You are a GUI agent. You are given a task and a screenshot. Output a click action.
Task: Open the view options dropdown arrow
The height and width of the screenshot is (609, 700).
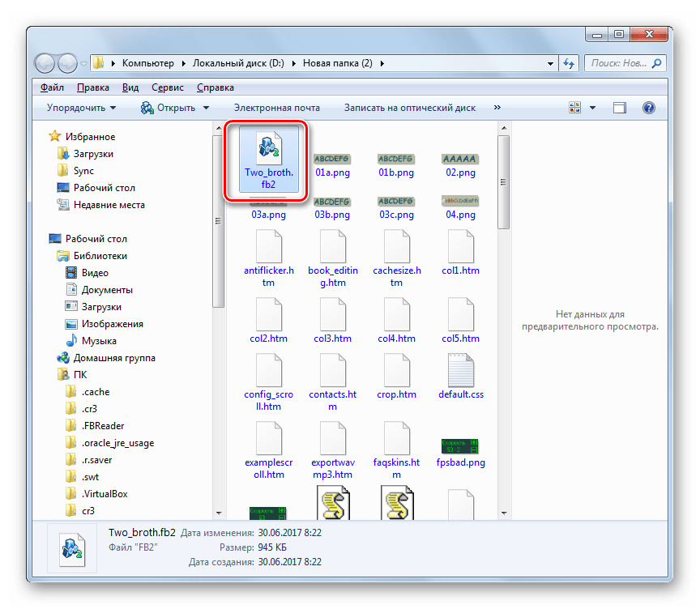point(593,108)
